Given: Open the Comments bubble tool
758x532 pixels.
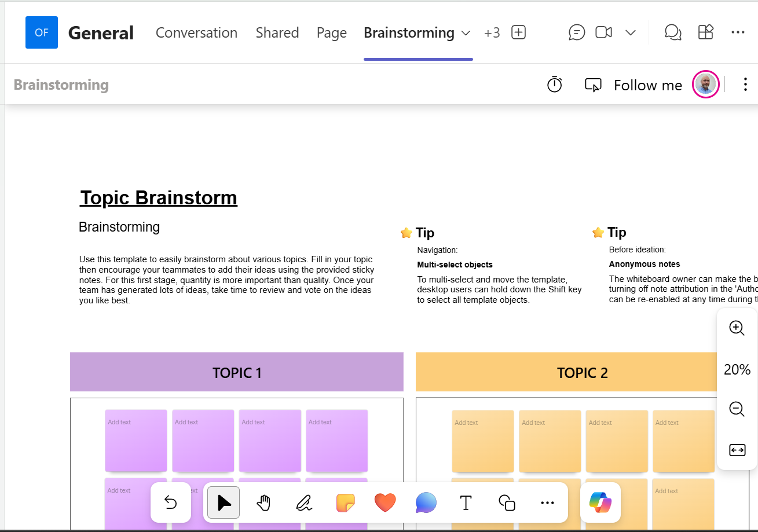Looking at the screenshot, I should point(426,502).
